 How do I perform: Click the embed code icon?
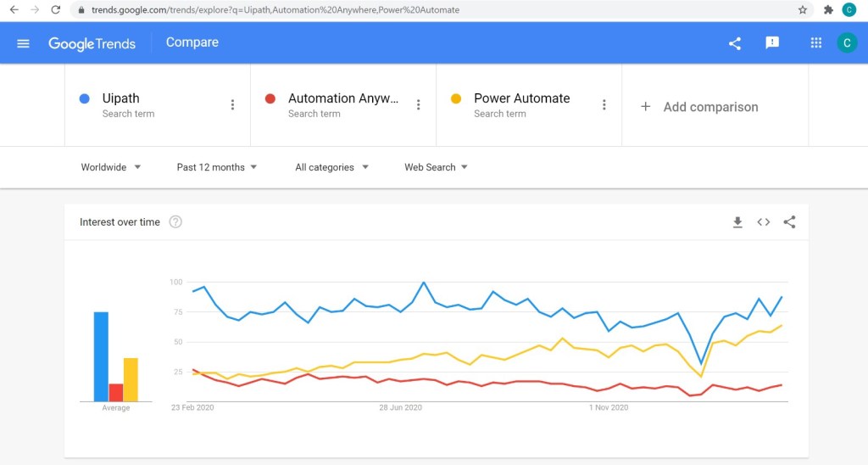pos(764,222)
